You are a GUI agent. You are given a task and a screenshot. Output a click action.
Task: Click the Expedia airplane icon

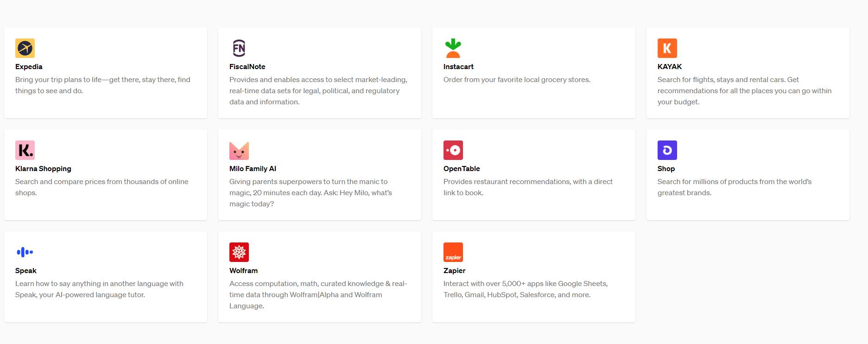coord(25,48)
